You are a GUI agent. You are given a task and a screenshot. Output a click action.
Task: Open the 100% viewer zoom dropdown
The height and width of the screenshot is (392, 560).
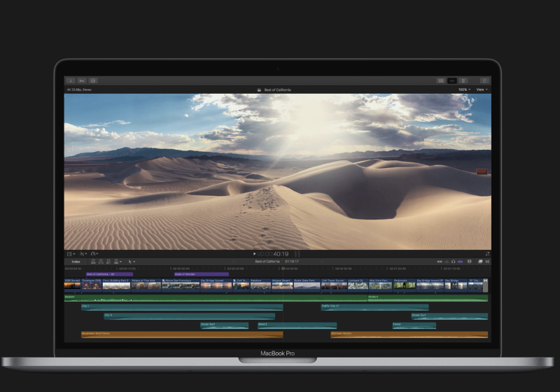coord(463,90)
